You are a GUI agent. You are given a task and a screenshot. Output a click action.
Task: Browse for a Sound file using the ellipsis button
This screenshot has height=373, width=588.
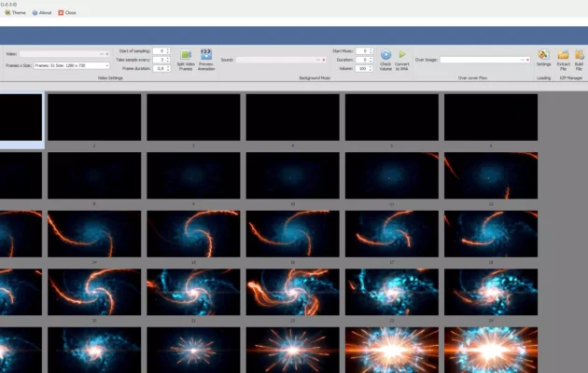(x=318, y=60)
